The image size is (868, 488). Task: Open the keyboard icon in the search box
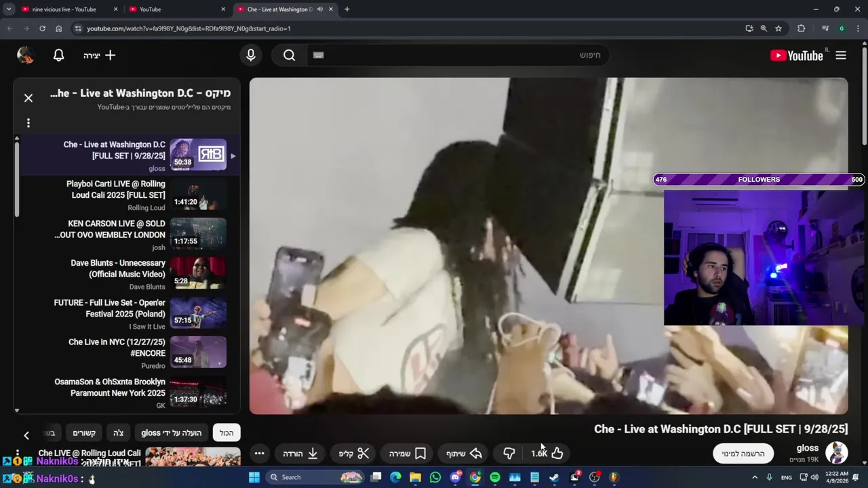coord(319,56)
